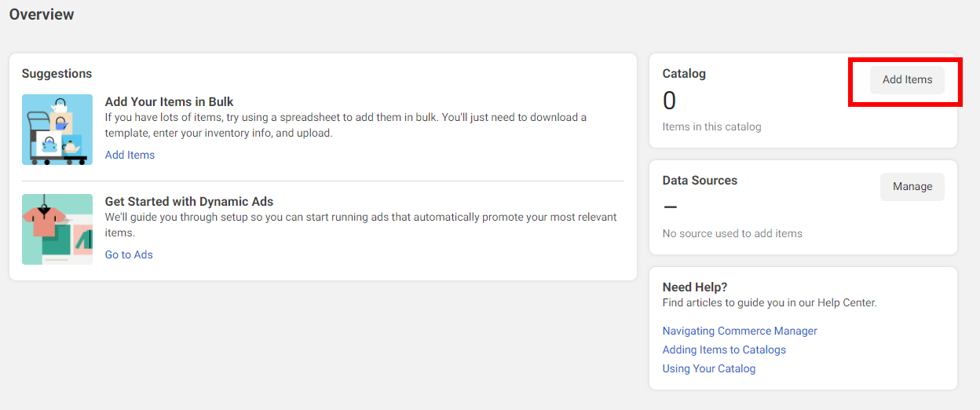Click the catalog item count zero

669,101
